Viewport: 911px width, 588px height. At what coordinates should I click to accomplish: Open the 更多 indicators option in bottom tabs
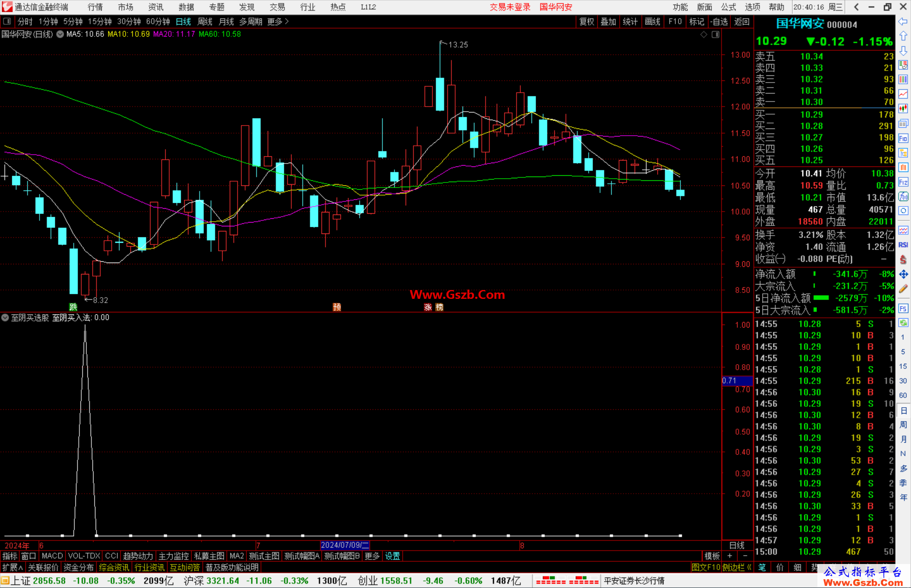(x=372, y=556)
